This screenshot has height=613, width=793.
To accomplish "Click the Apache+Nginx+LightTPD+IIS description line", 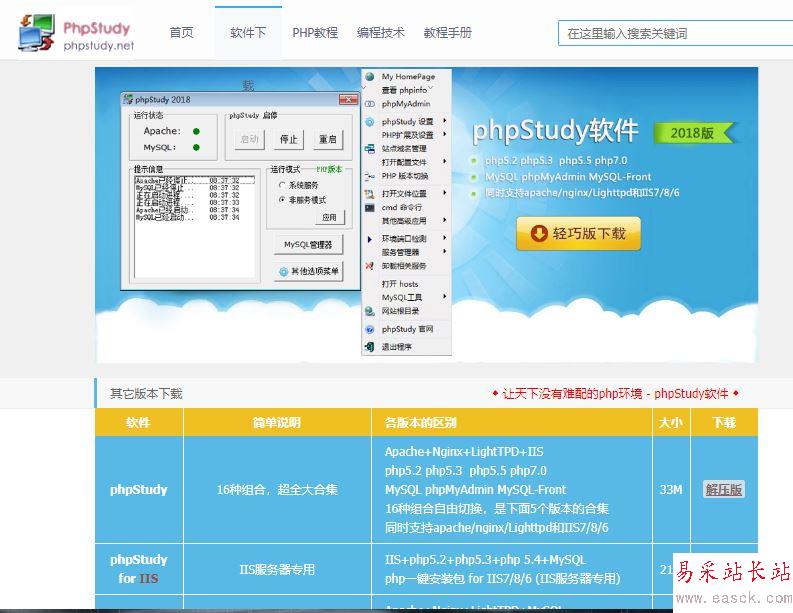I will (464, 452).
